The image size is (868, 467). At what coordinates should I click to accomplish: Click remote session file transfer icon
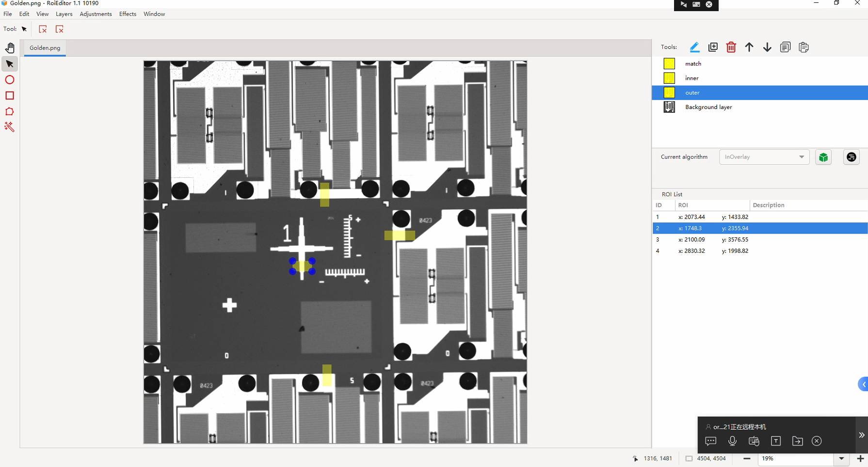[797, 441]
